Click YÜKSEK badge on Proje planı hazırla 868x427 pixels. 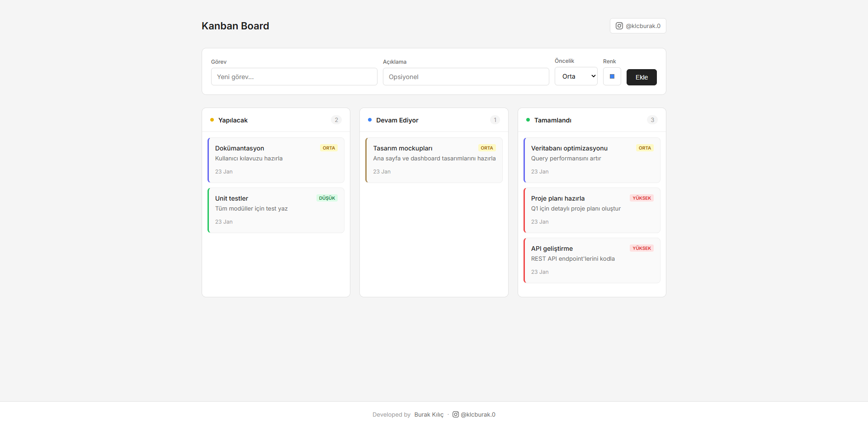tap(642, 198)
